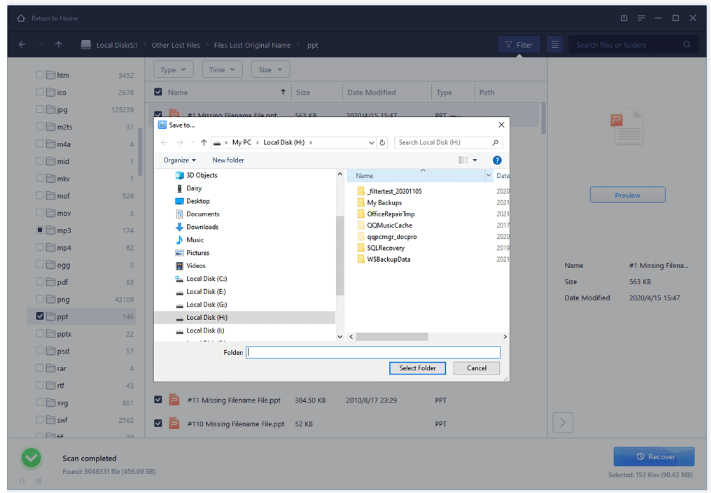This screenshot has width=711, height=493.
Task: Toggle the mp3 file type checkbox
Action: click(40, 230)
